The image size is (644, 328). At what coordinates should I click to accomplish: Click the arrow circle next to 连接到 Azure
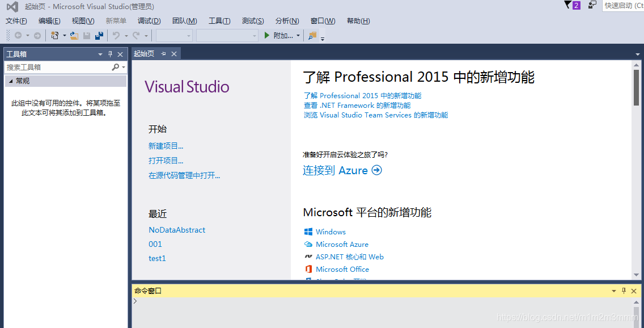(376, 170)
